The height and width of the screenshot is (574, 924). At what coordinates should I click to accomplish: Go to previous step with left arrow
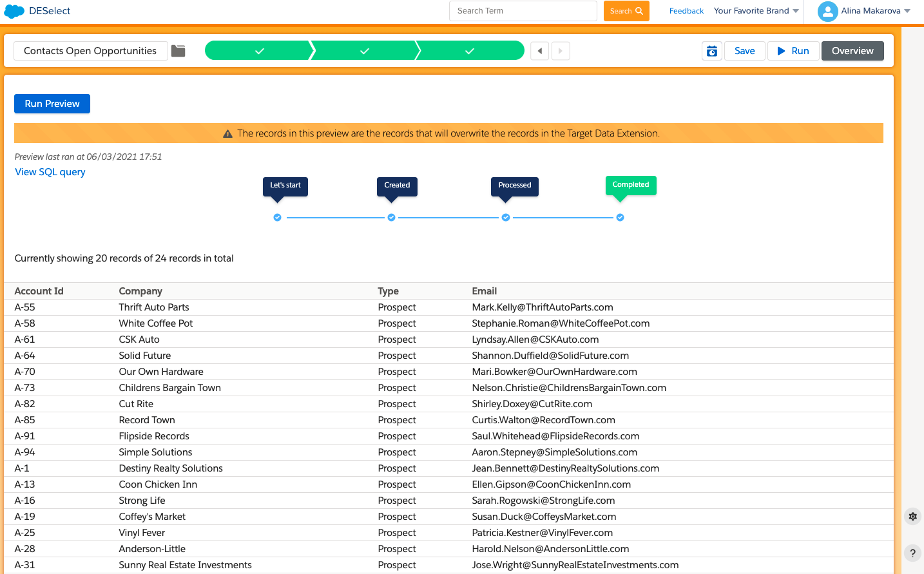pyautogui.click(x=540, y=51)
